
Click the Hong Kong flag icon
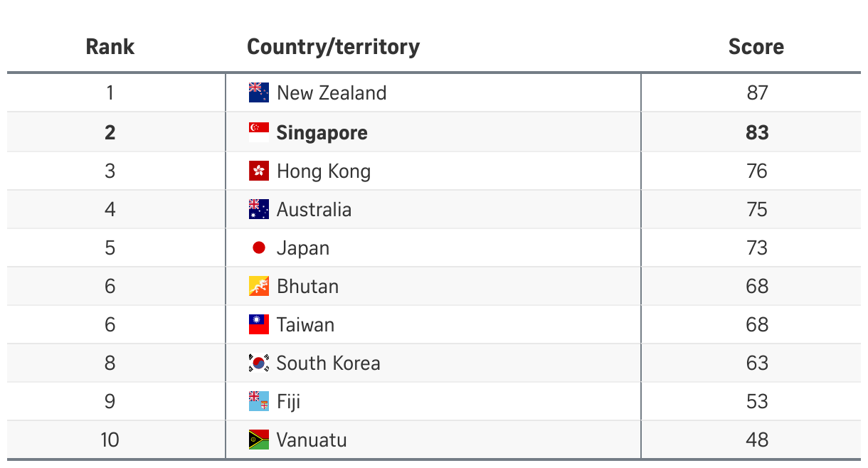[258, 171]
